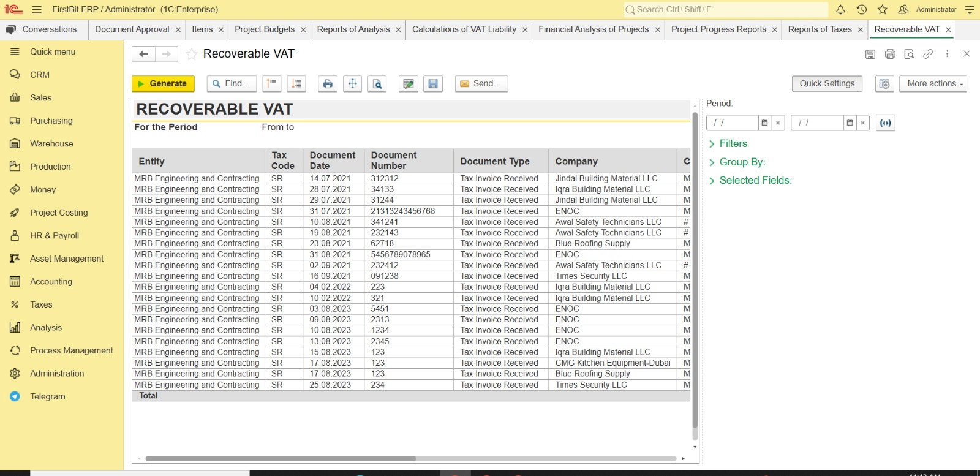This screenshot has width=980, height=476.
Task: Save report using floppy disk toolbar icon
Action: click(x=433, y=84)
